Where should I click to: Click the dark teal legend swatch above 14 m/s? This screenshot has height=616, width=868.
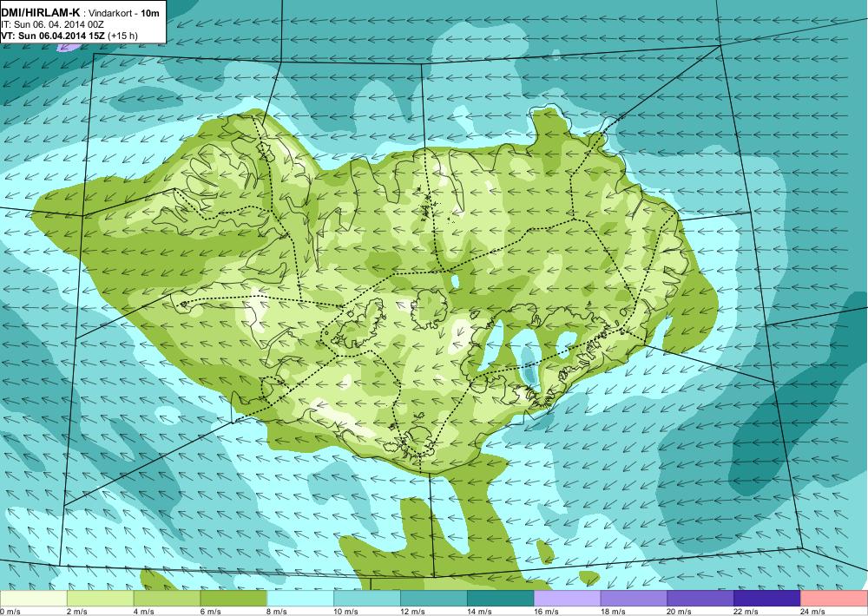[501, 599]
